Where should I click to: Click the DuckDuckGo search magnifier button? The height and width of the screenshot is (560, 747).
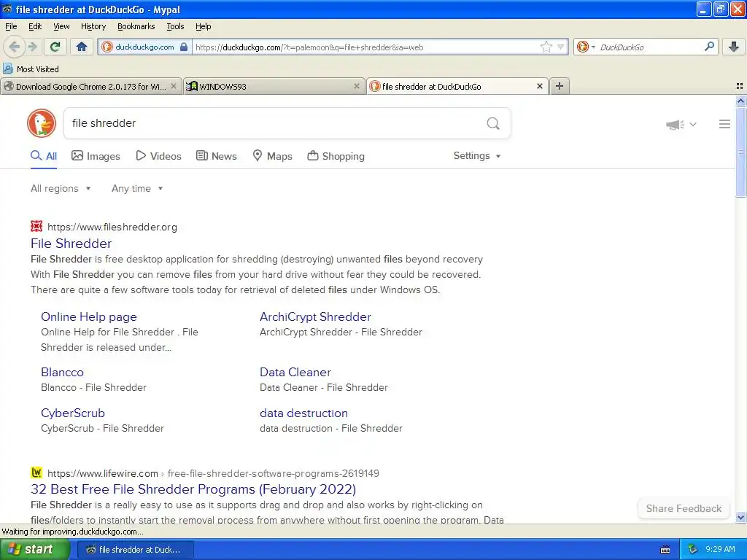tap(493, 124)
